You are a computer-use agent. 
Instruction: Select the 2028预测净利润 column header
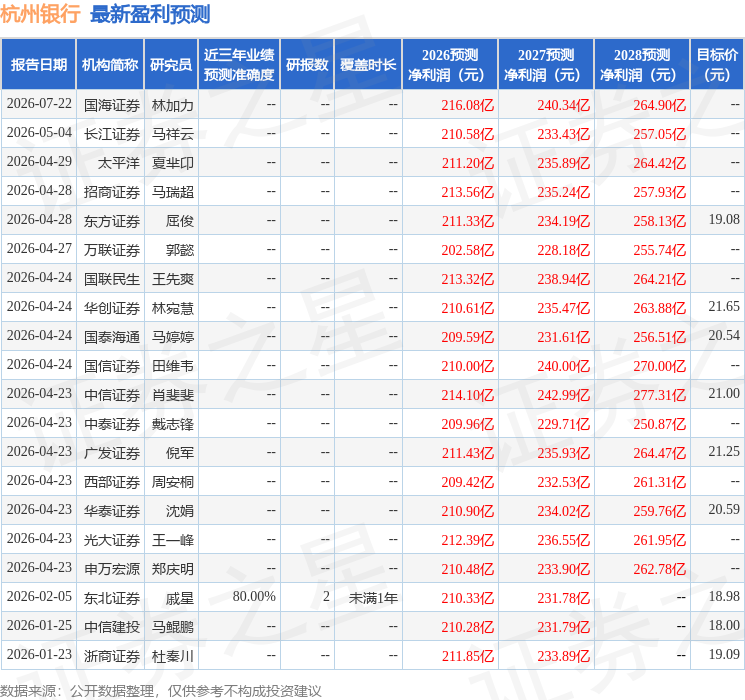(x=641, y=65)
